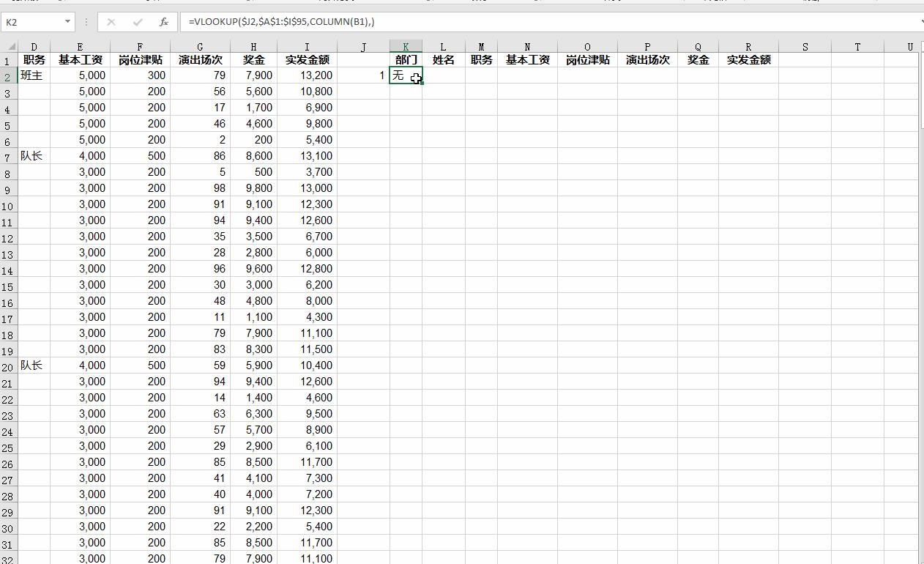This screenshot has height=564, width=924.
Task: Select column K header letter
Action: [406, 45]
